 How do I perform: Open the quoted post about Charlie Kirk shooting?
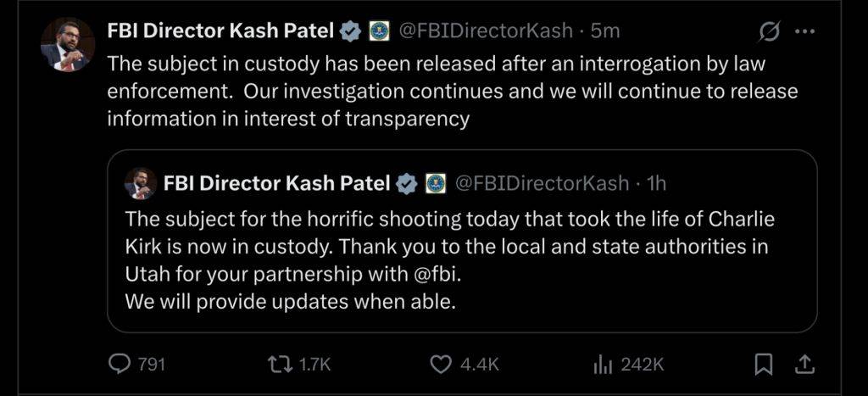(462, 254)
